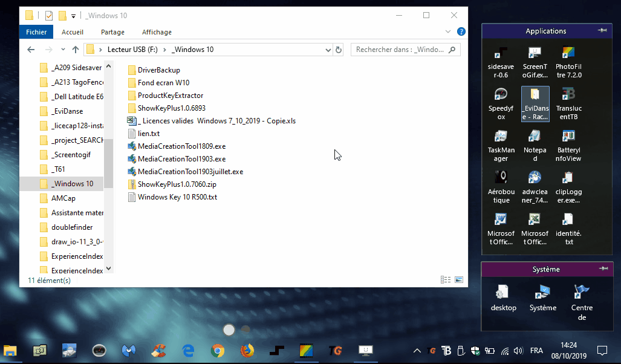Select MediaCreationTool1903juillet.exe file
Viewport: 621px width, 364px height.
[185, 172]
